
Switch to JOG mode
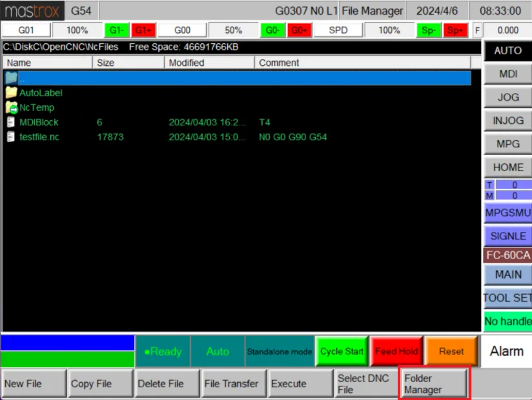(507, 97)
